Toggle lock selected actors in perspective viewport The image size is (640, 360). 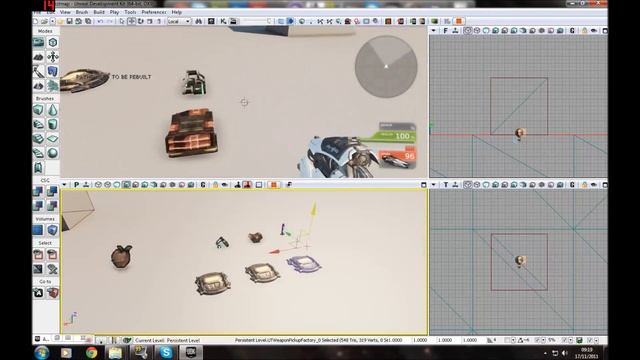[216, 185]
